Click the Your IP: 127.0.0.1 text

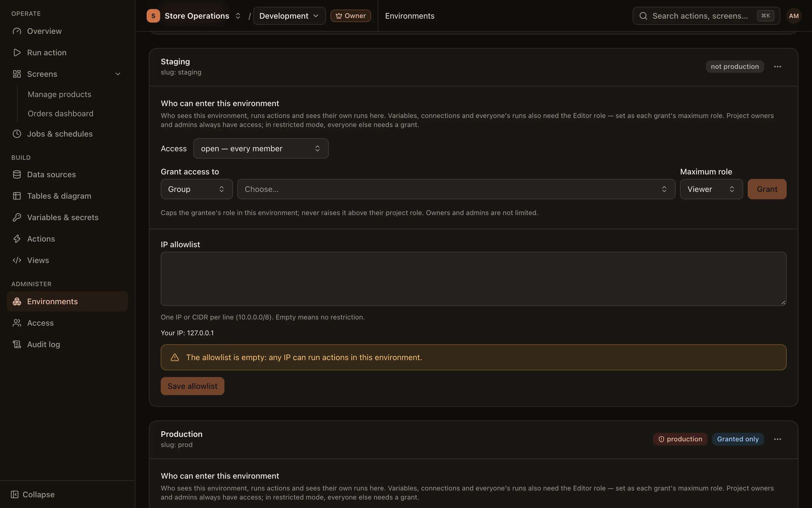(x=187, y=333)
